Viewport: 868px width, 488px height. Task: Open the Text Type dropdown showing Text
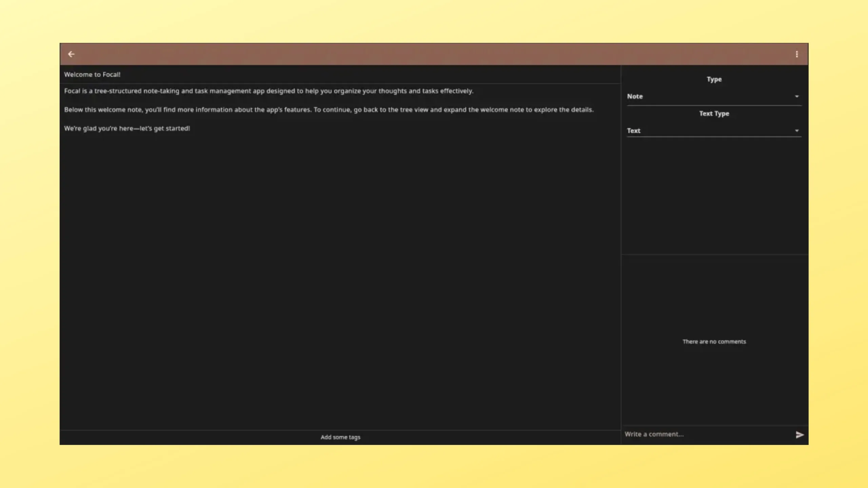pyautogui.click(x=714, y=131)
